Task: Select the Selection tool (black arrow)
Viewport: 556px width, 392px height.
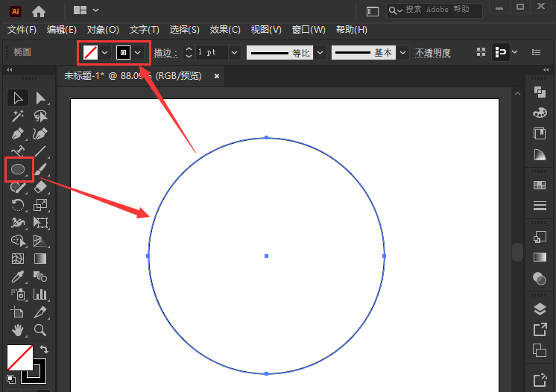Action: coord(18,98)
